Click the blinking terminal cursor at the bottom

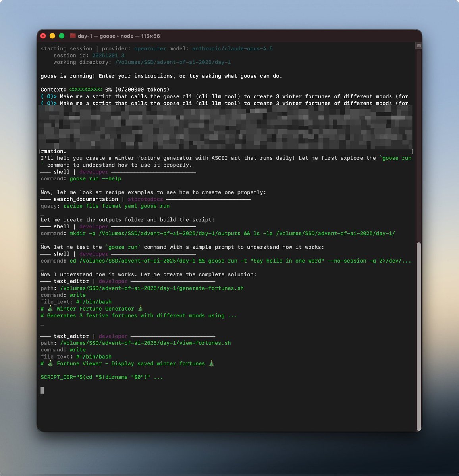pyautogui.click(x=42, y=390)
